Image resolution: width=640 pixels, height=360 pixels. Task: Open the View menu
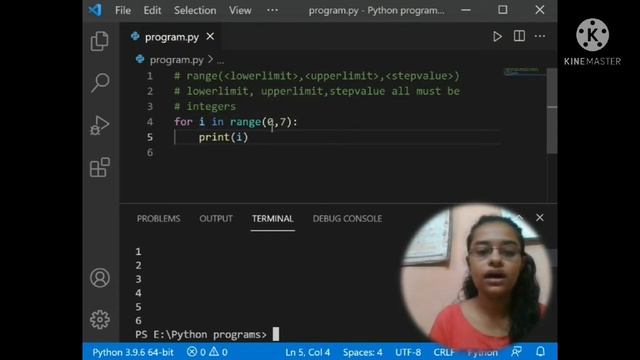click(x=240, y=10)
